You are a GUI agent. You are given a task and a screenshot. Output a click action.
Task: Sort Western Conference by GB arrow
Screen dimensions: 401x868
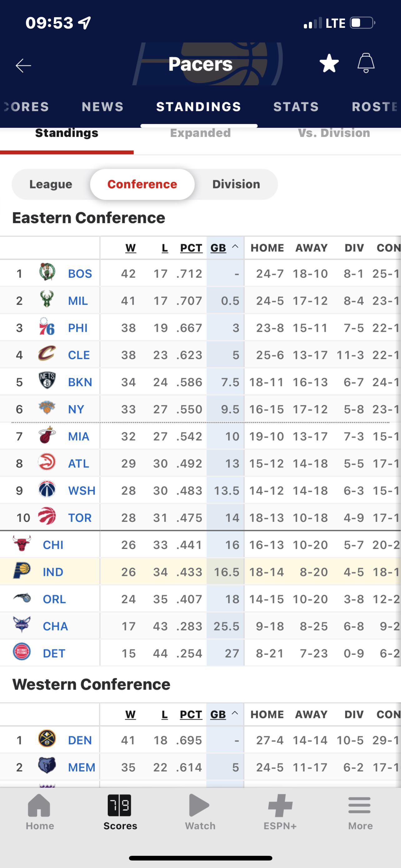(235, 713)
